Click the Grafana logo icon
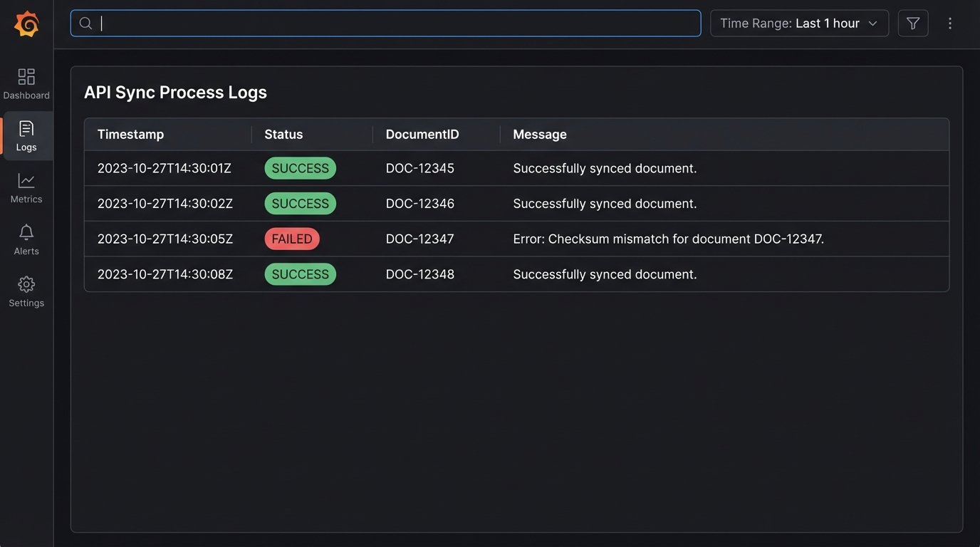This screenshot has width=980, height=547. [26, 23]
